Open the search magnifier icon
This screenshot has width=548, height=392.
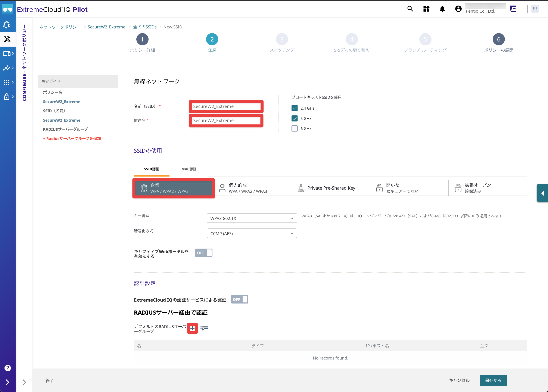[410, 9]
